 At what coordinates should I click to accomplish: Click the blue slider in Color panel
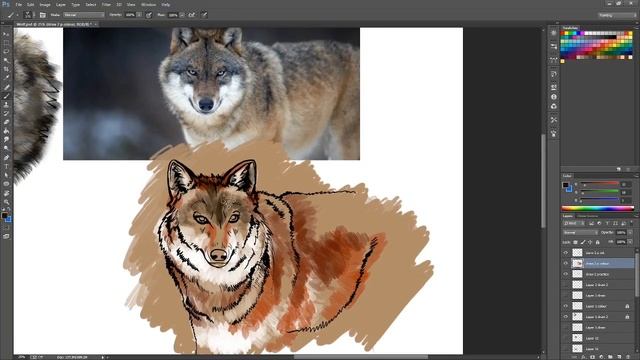[599, 199]
